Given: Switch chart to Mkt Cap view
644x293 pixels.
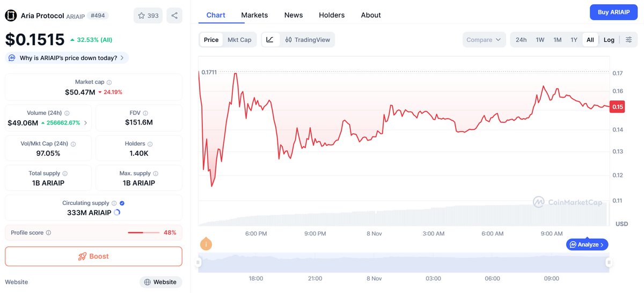Looking at the screenshot, I should click(x=239, y=40).
